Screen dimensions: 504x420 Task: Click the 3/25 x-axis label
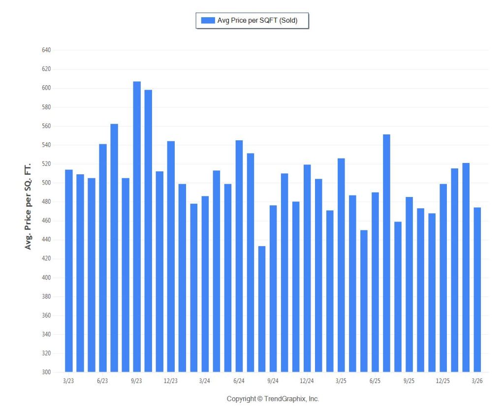tap(341, 381)
